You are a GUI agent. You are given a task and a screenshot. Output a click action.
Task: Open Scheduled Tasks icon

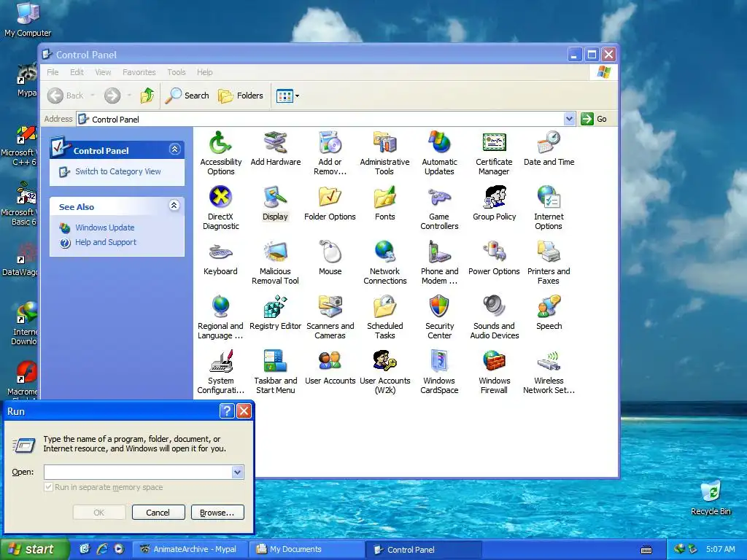point(384,306)
